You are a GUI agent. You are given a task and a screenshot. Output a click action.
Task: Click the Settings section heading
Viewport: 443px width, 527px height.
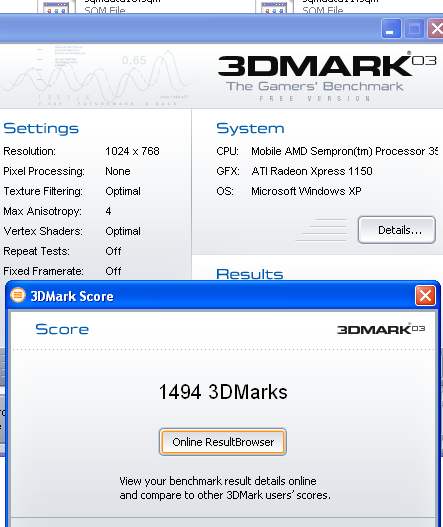41,129
